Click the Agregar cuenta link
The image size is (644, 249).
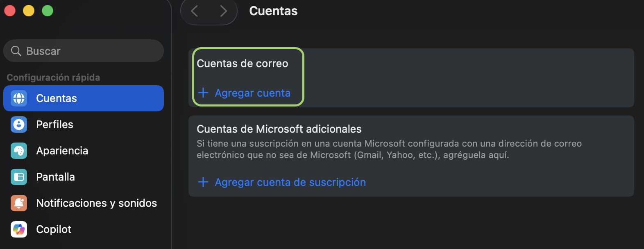coord(253,93)
